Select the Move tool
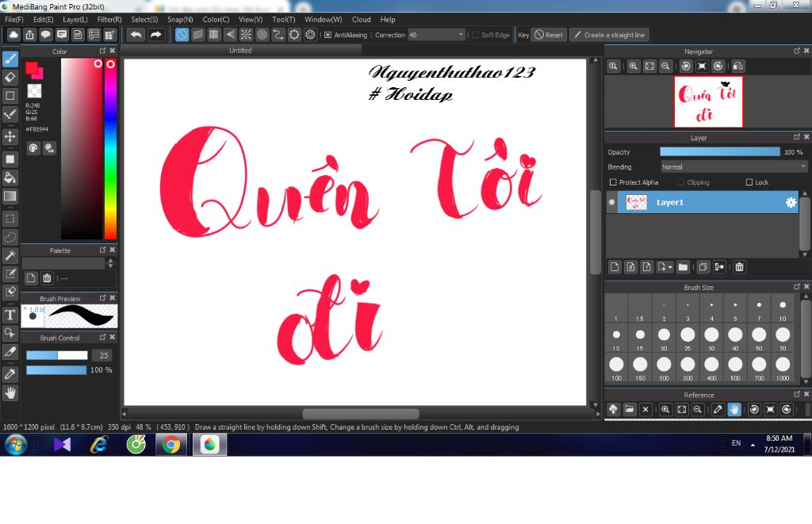This screenshot has width=812, height=524. click(10, 136)
